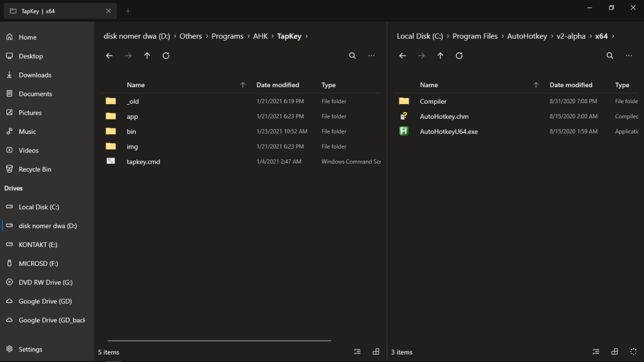Toggle selection options in left status bar
The image size is (644, 362).
[x=357, y=352]
